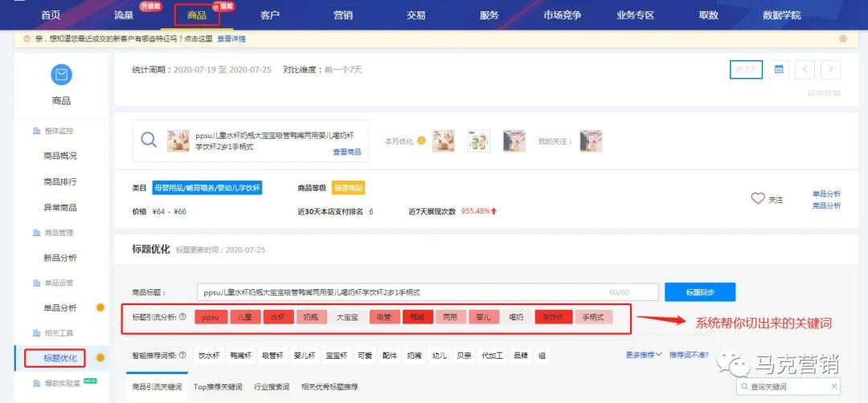Viewport: 868px width, 403px height.
Task: Select the 我的关注 product thumbnail
Action: pos(591,141)
